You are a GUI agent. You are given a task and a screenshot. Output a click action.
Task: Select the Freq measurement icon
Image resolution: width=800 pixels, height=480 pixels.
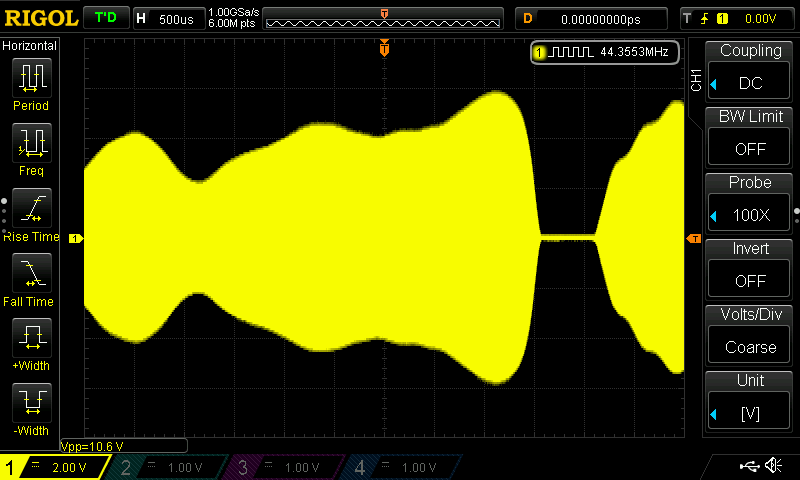(32, 142)
